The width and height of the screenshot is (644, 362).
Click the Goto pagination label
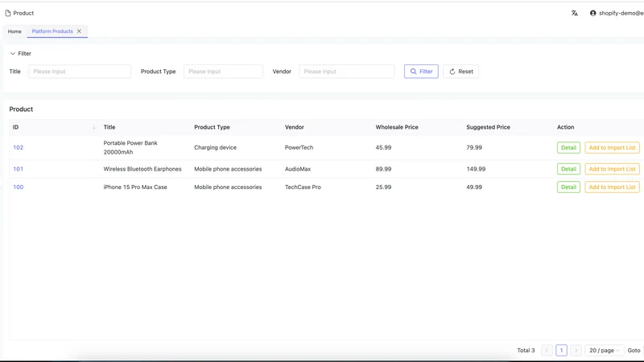point(634,350)
